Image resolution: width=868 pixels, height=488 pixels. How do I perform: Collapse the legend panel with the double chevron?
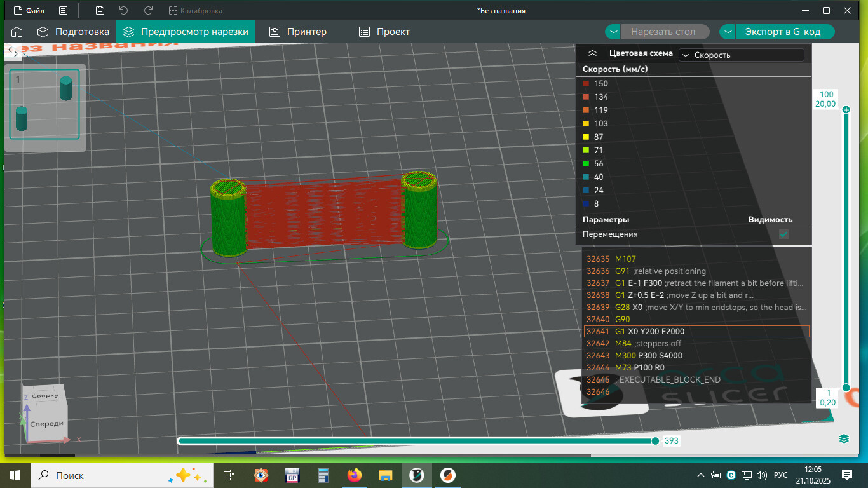[592, 54]
